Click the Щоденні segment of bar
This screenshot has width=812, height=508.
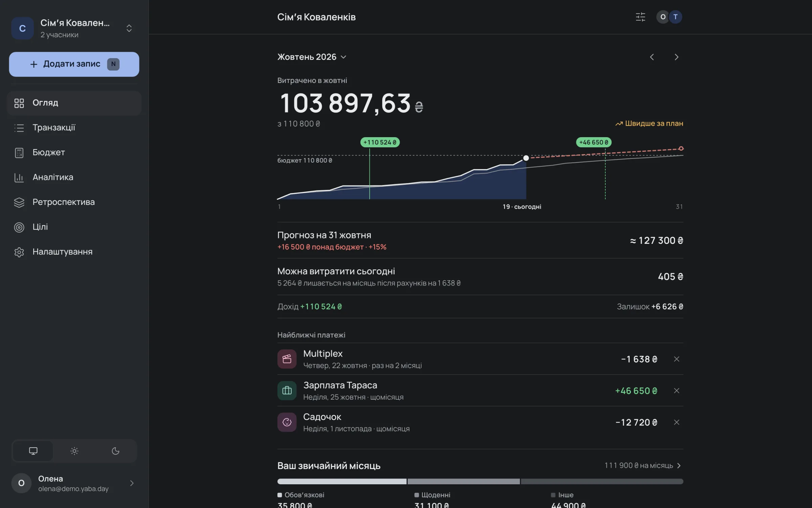pyautogui.click(x=464, y=482)
